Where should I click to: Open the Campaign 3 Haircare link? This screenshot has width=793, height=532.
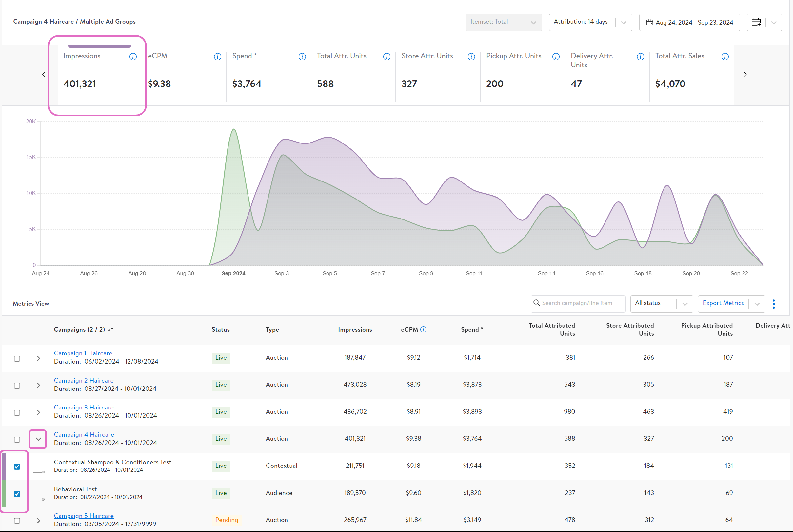click(x=84, y=407)
